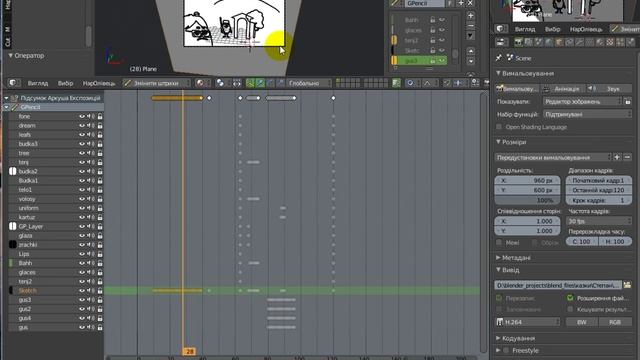Open НарОлівець menu in dope sheet header

(99, 83)
